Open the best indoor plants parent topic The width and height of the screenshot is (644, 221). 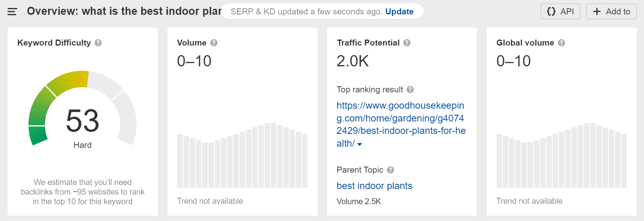coord(374,186)
